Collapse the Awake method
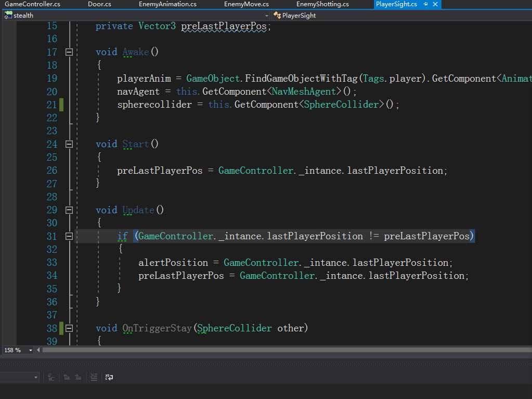The width and height of the screenshot is (532, 399). tap(69, 52)
